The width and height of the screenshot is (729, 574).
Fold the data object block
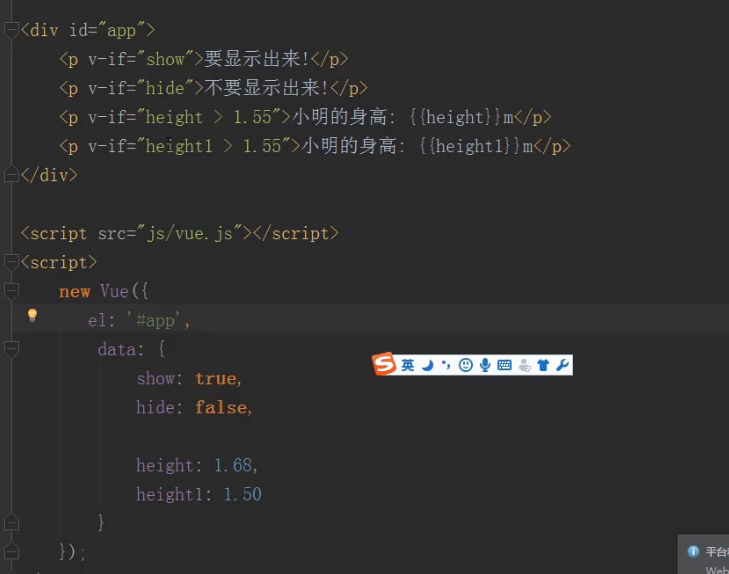pyautogui.click(x=11, y=349)
